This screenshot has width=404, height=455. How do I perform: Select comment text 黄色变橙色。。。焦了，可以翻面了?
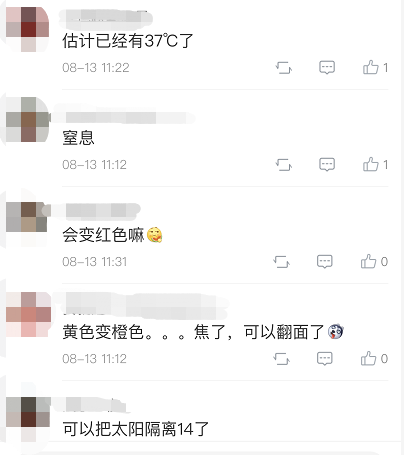(x=193, y=332)
